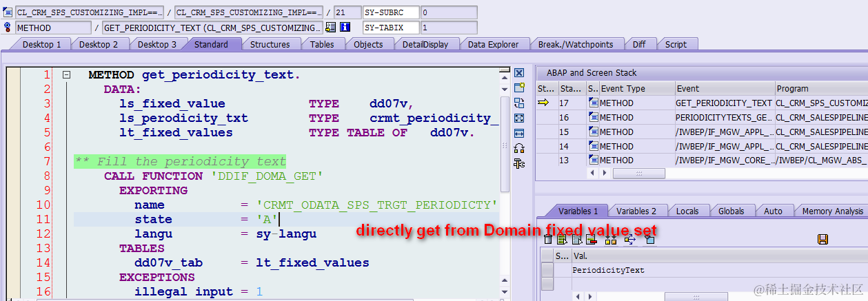Screen dimensions: 868x301
Task: Click the close tool icon beside ABAP stack
Action: pyautogui.click(x=520, y=73)
